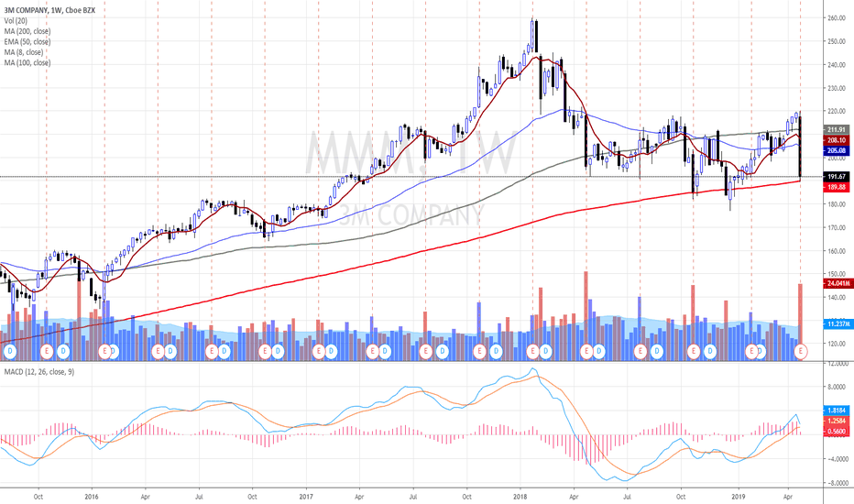
Task: Click the 208.10 dark red price label
Action: click(836, 140)
